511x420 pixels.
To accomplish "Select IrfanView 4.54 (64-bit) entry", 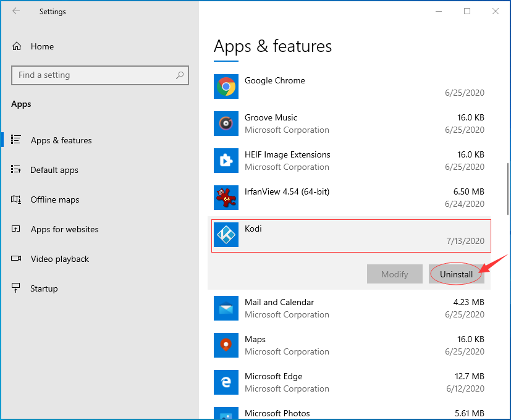I will [x=287, y=191].
